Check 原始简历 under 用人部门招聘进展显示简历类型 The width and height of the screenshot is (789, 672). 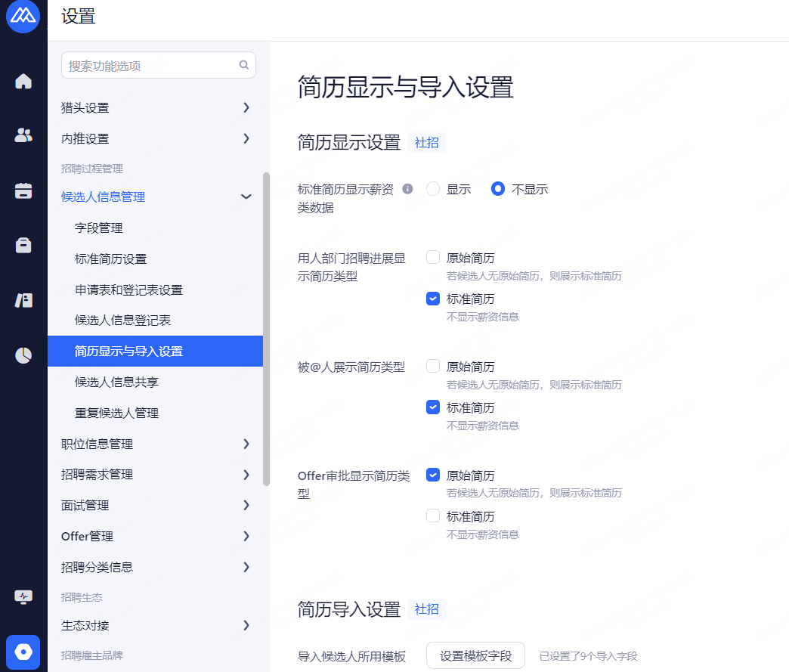coord(433,258)
